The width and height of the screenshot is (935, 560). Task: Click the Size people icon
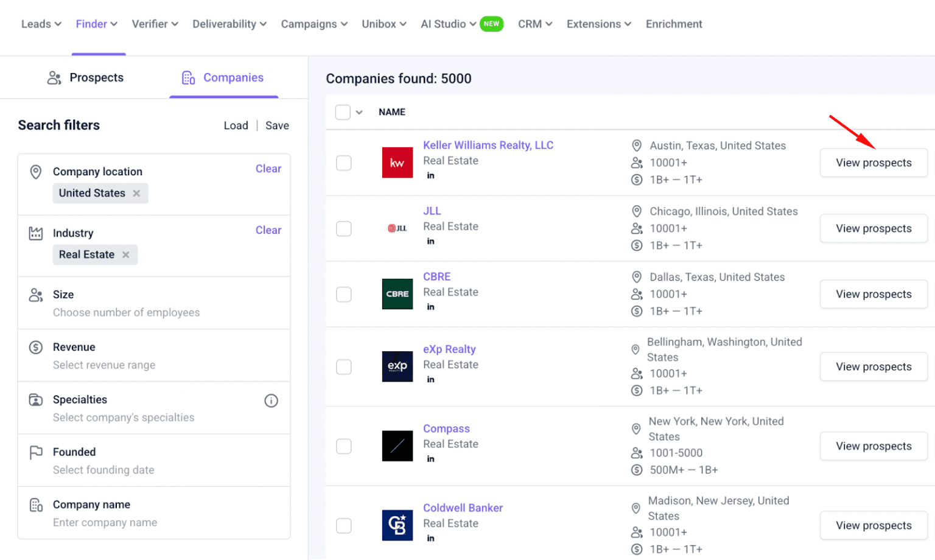[x=36, y=295]
